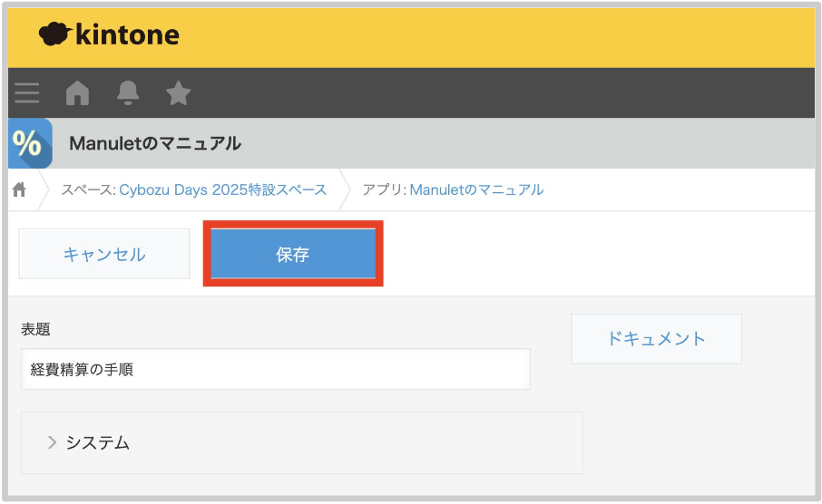Click the スペース: breadcrumb label
This screenshot has width=822, height=504.
point(88,190)
